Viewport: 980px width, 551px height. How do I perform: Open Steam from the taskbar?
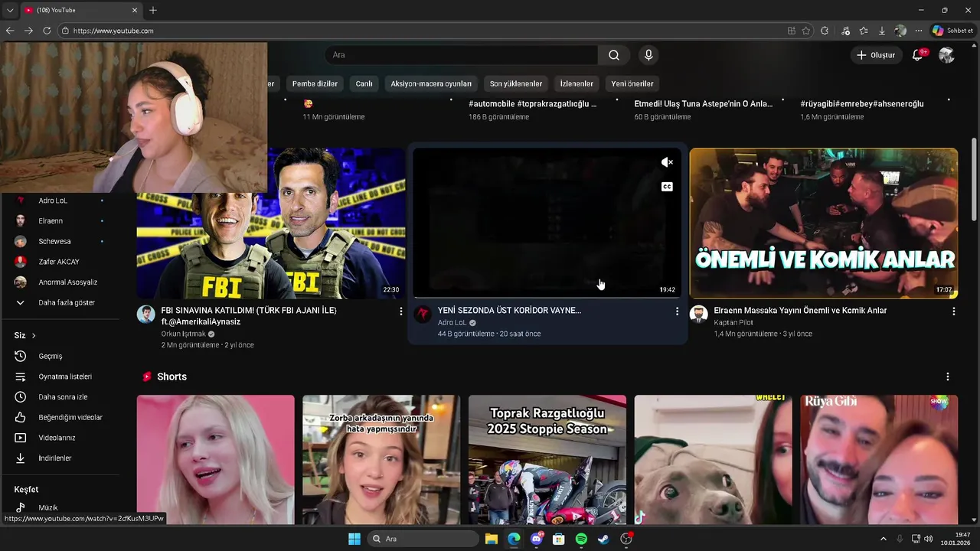(603, 539)
